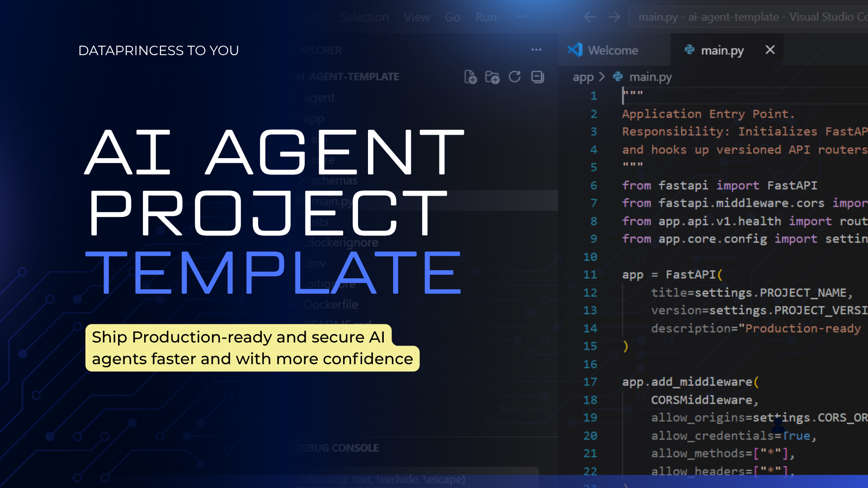Go back with the left arrow
The image size is (868, 488).
tap(590, 17)
